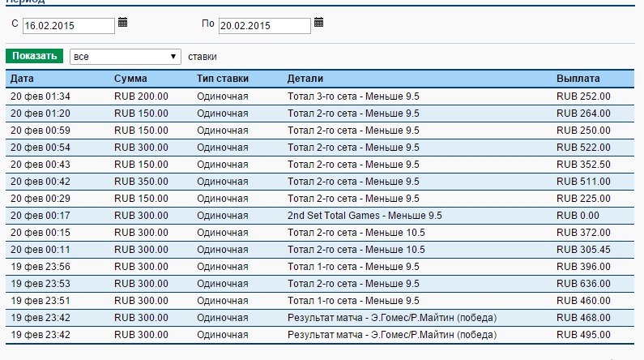Click Одиночная in the 00:17 row

click(223, 216)
